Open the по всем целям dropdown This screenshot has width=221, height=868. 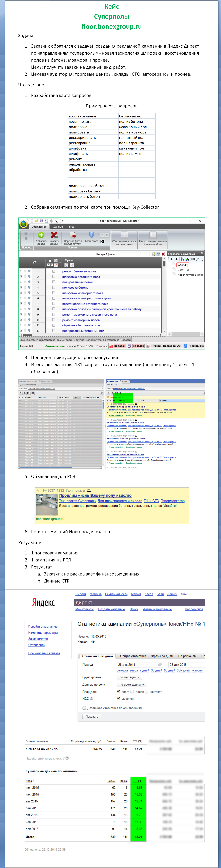(x=131, y=684)
